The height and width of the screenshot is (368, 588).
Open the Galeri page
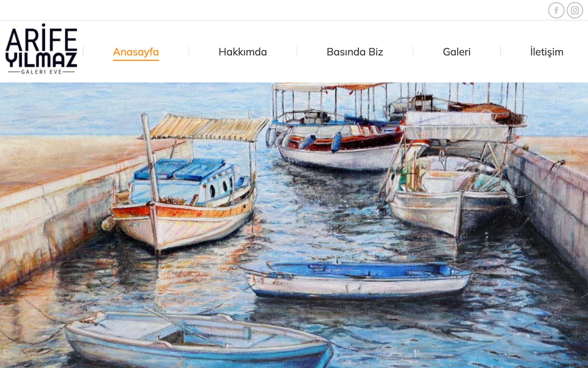pos(456,52)
